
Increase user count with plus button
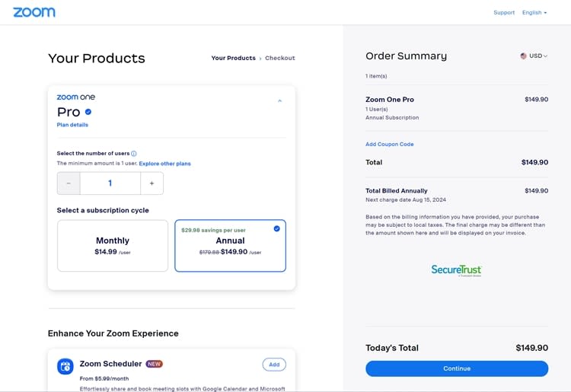tap(152, 183)
